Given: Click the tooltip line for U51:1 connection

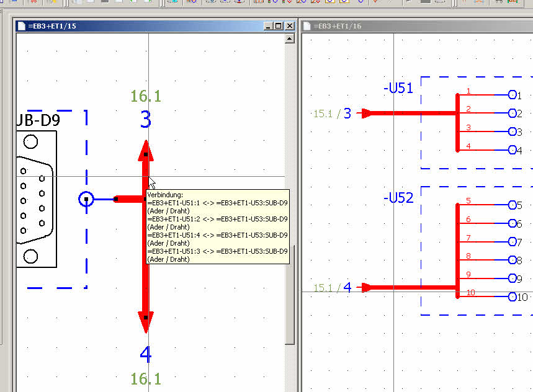Looking at the screenshot, I should point(218,203).
